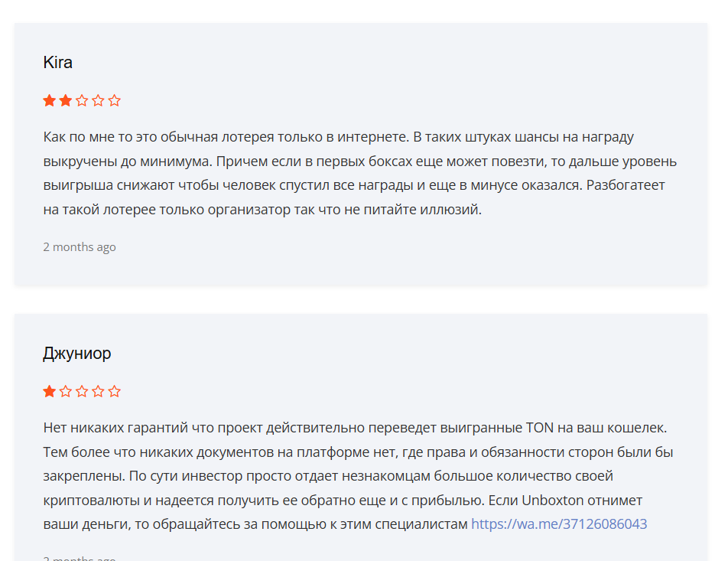Image resolution: width=728 pixels, height=561 pixels.
Task: Click the fourth star in Kira's rating
Action: [x=98, y=100]
